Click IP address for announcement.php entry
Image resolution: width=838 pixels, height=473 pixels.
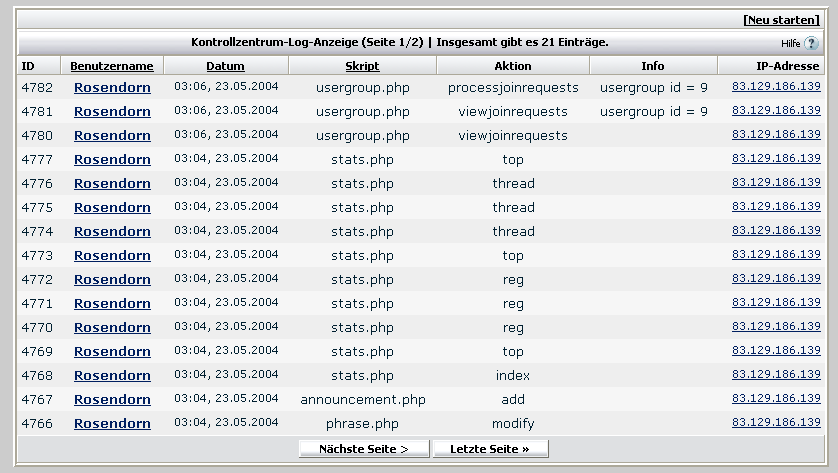click(776, 399)
